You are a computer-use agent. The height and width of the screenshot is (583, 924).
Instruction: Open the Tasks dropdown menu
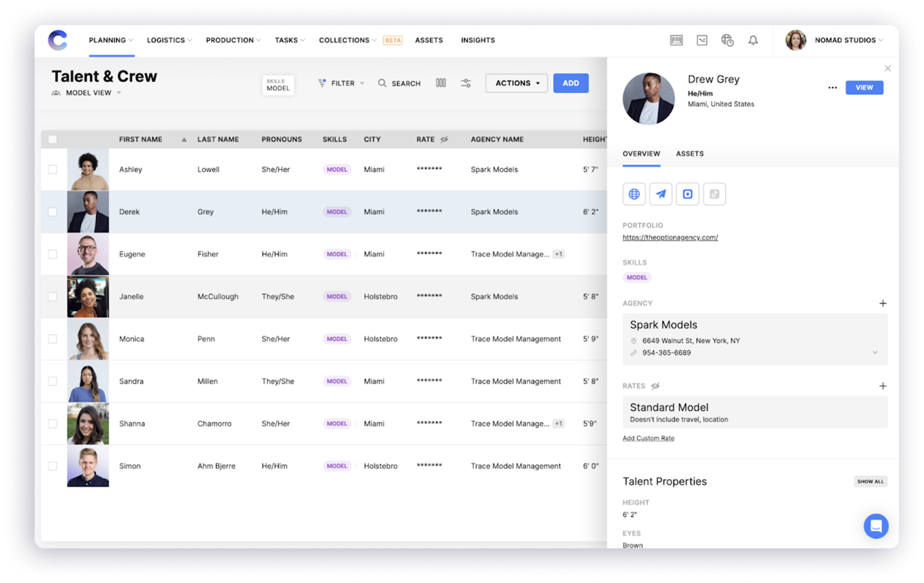click(x=289, y=40)
